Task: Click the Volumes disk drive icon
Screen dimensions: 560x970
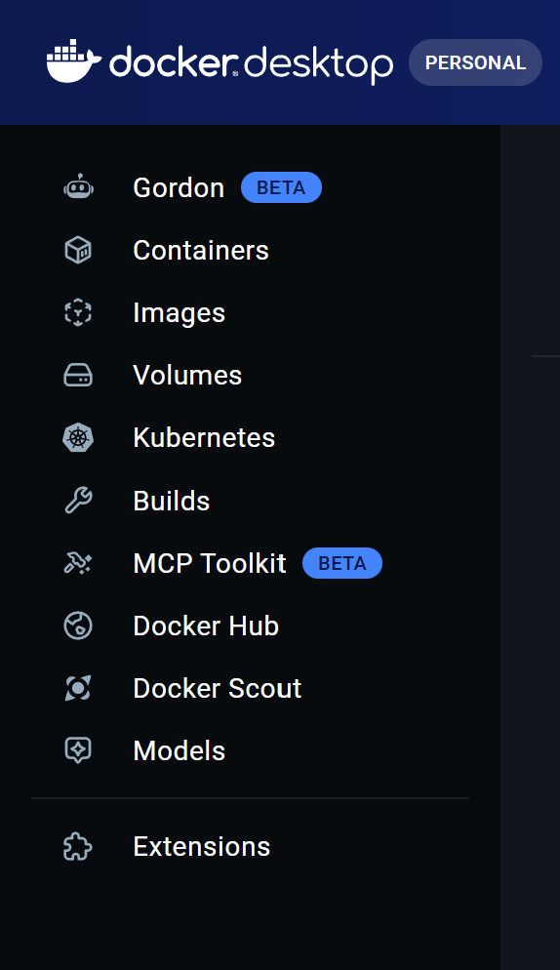Action: [78, 376]
